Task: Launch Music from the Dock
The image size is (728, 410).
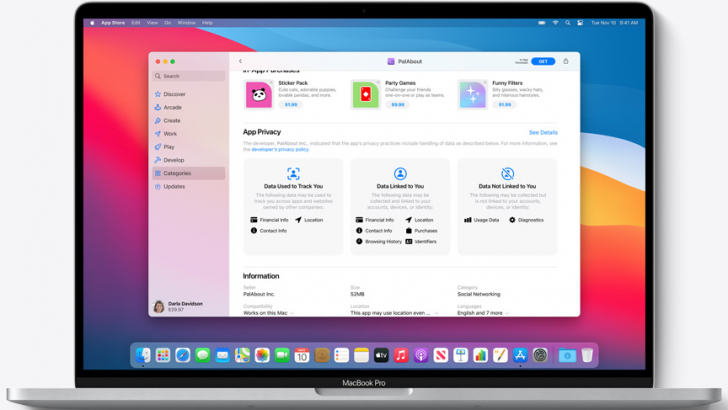Action: point(401,355)
